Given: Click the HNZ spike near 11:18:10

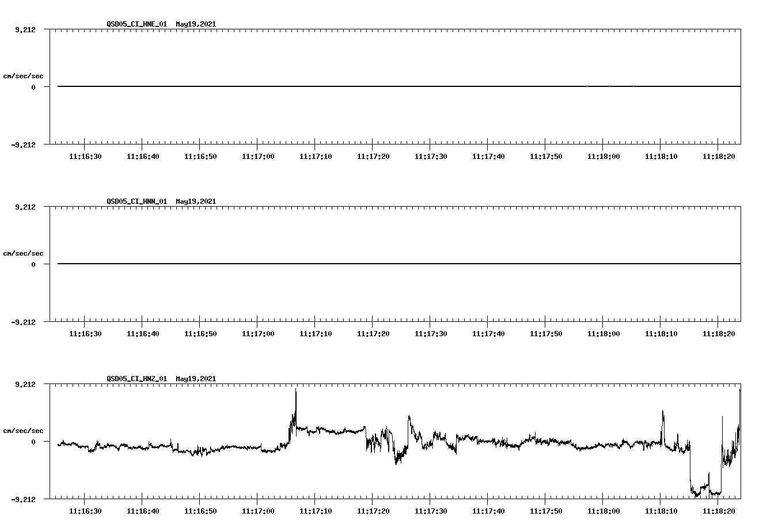Looking at the screenshot, I should pos(662,413).
